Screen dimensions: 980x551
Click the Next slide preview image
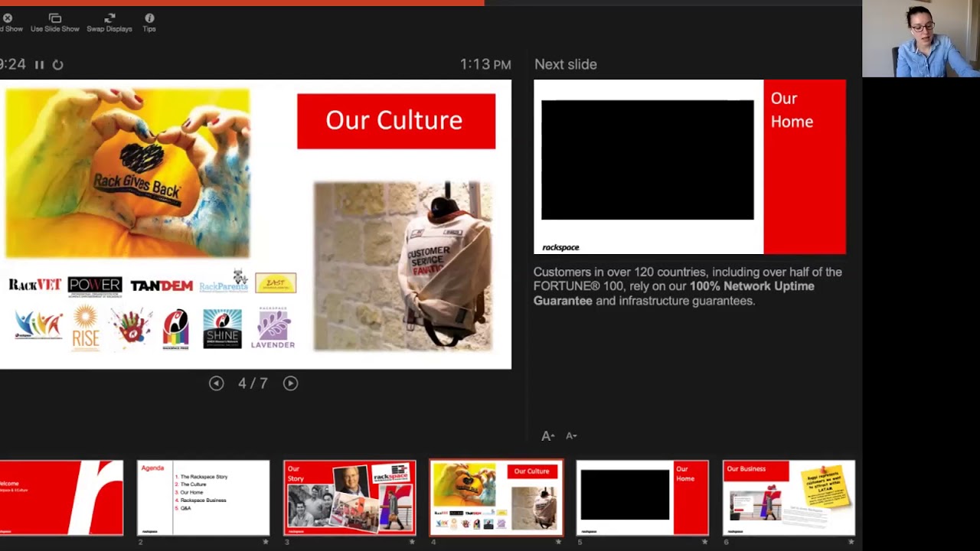pos(690,167)
